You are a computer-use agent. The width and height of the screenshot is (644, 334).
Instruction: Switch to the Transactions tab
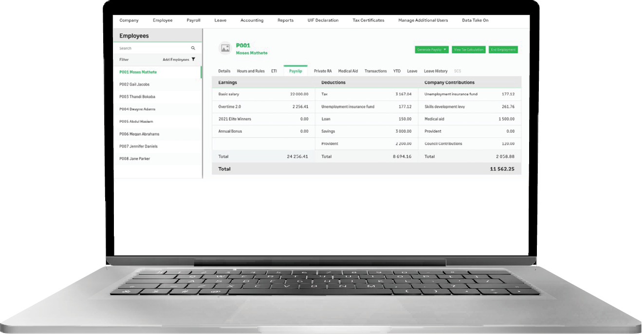375,70
